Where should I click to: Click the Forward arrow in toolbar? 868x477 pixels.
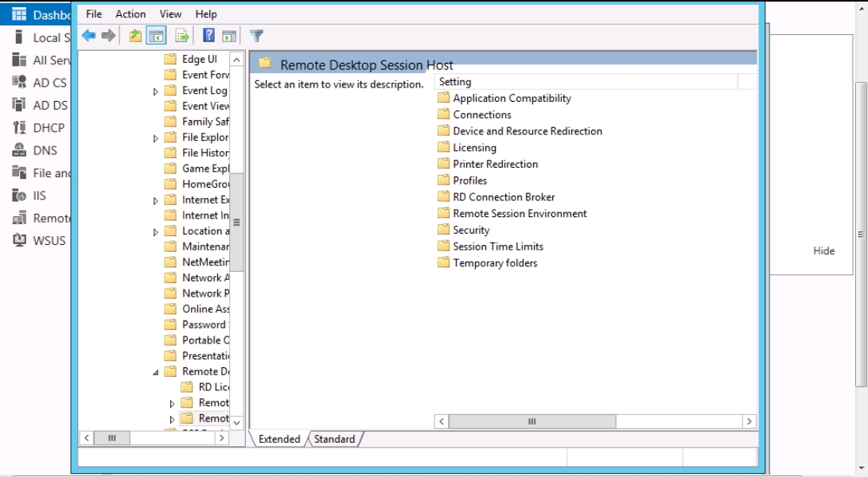pos(108,36)
